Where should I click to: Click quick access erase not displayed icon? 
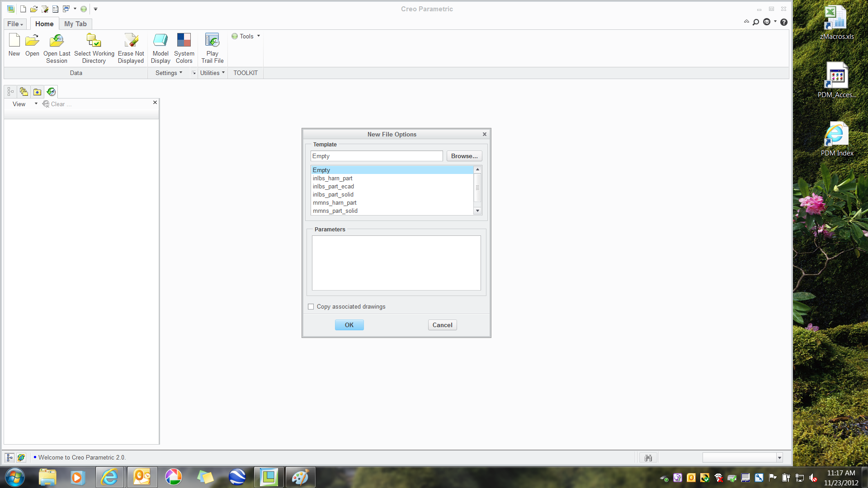(45, 9)
